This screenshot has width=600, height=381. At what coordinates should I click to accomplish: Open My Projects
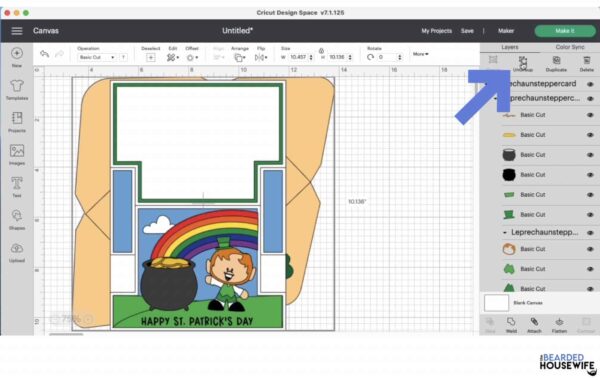(437, 31)
